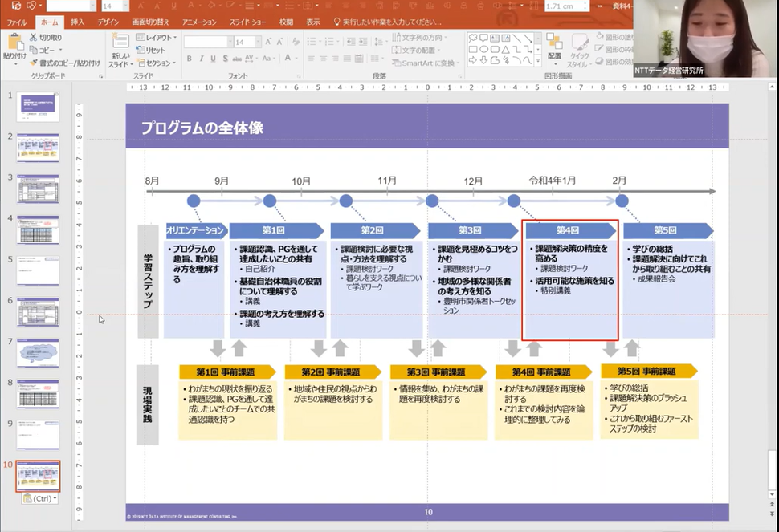Screen dimensions: 779x532
Task: Open the Layout (レイアウト) dropdown
Action: pyautogui.click(x=156, y=38)
